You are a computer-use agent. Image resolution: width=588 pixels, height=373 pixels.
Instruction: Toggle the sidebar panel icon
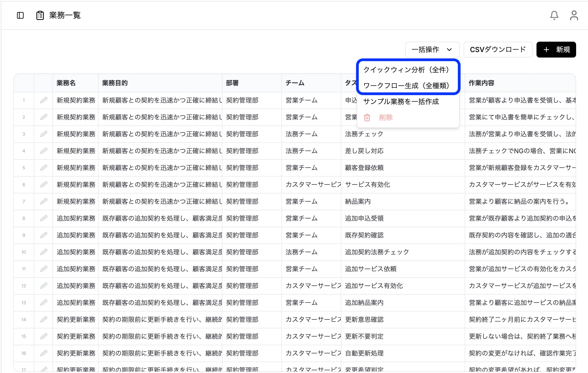coord(20,15)
